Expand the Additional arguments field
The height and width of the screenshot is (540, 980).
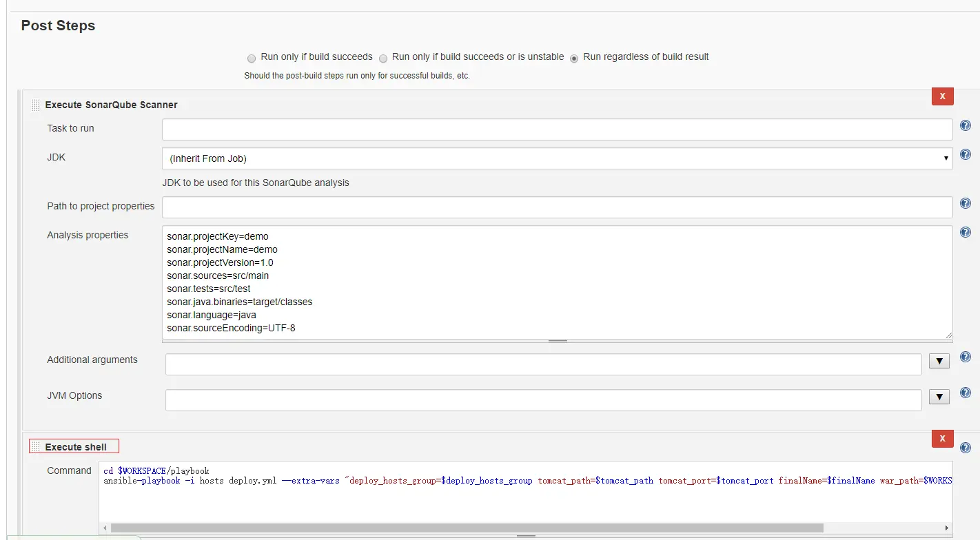tap(939, 361)
